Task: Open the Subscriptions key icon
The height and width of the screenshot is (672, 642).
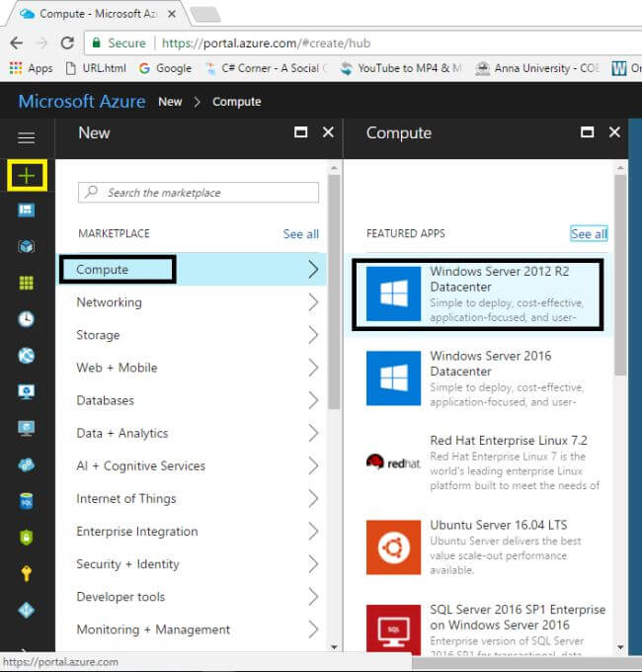Action: [26, 573]
